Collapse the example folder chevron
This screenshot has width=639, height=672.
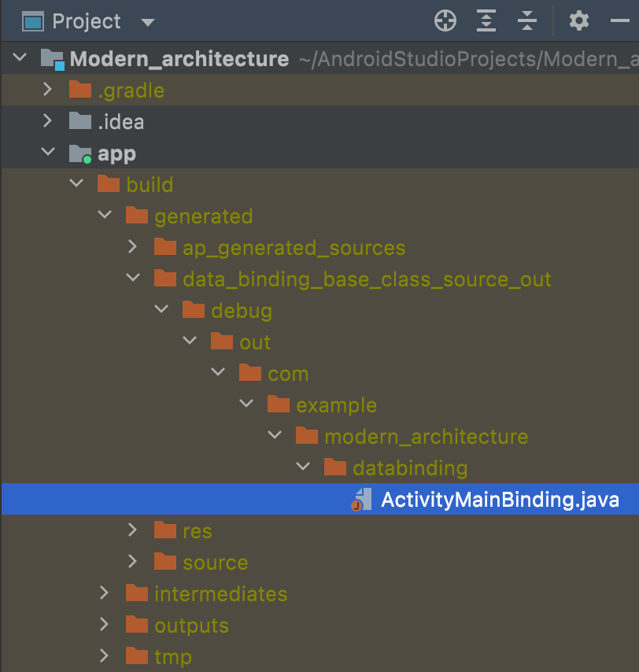click(x=246, y=404)
